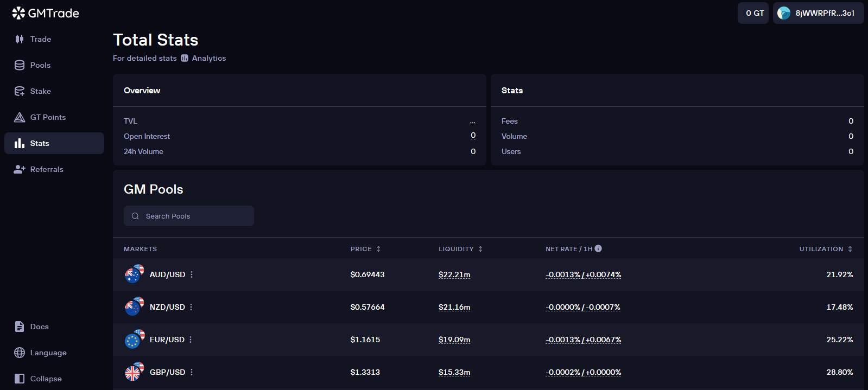Viewport: 868px width, 390px height.
Task: Click the wallet avatar icon
Action: [x=784, y=13]
